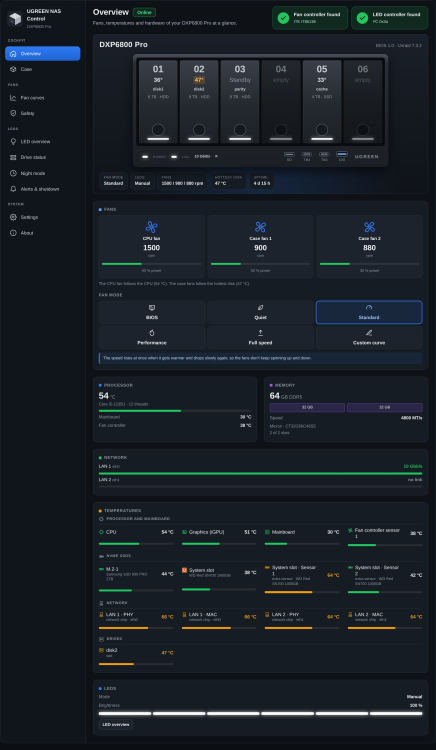Click the LEDs Mode Manual value
The height and width of the screenshot is (750, 436).
[x=414, y=697]
